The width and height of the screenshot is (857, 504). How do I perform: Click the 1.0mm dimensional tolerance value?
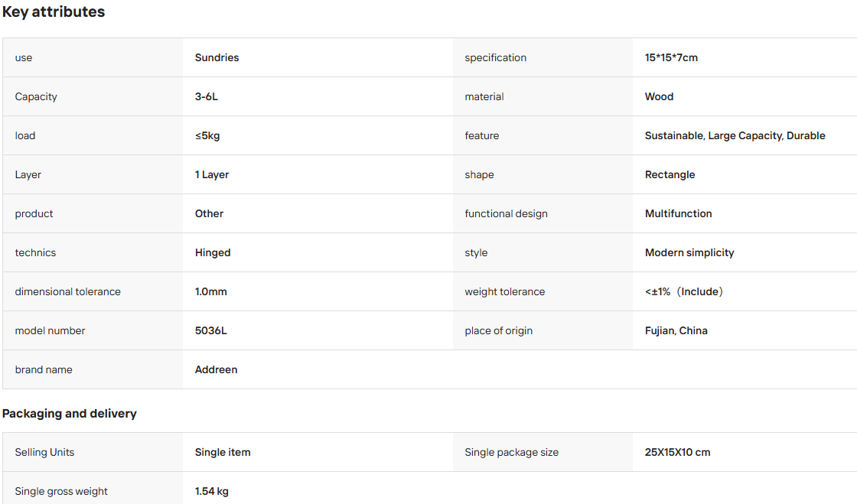211,291
